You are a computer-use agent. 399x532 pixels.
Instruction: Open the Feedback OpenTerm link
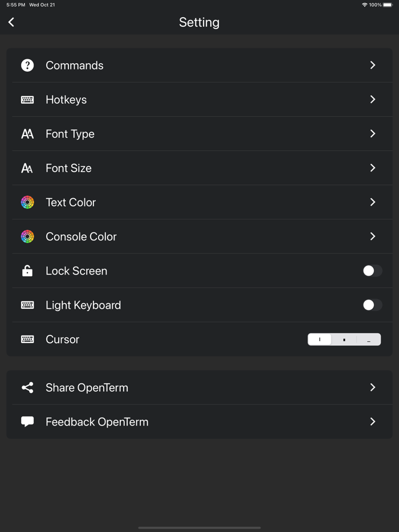(x=97, y=422)
